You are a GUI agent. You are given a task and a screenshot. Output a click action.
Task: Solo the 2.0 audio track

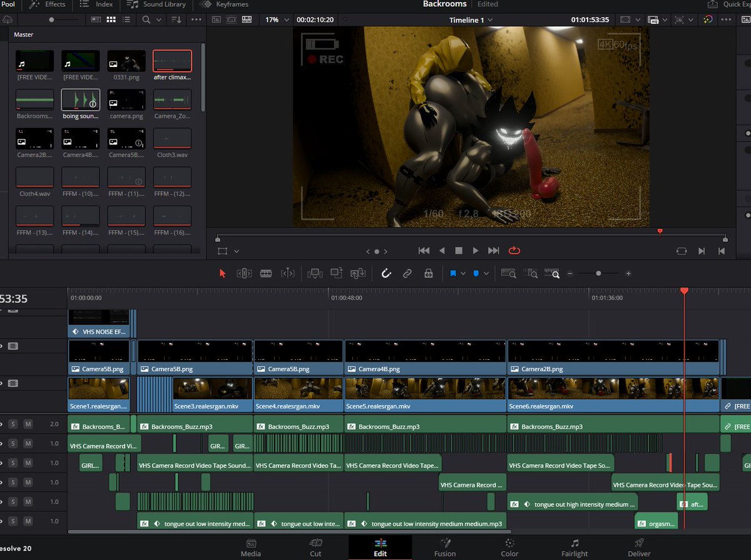coord(13,424)
